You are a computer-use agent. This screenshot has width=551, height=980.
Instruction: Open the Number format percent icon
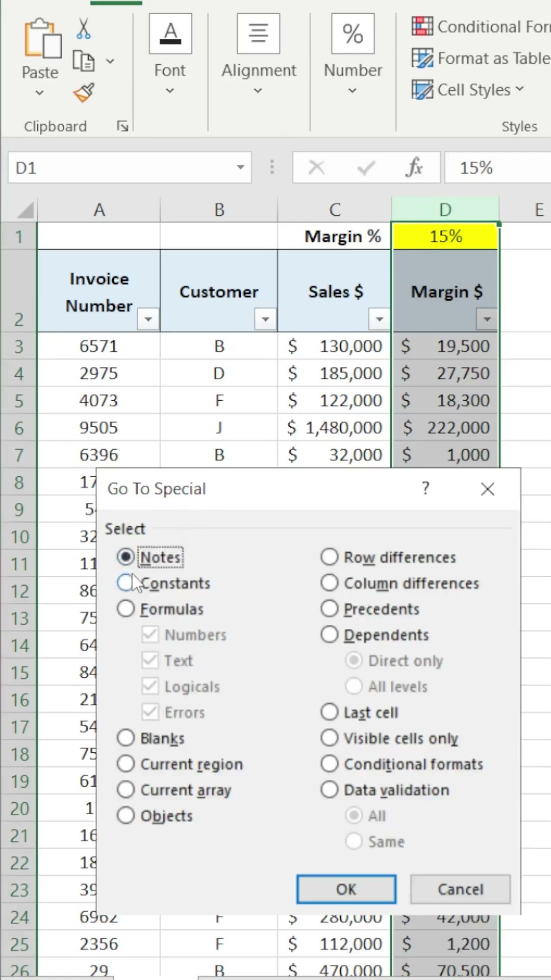coord(353,34)
